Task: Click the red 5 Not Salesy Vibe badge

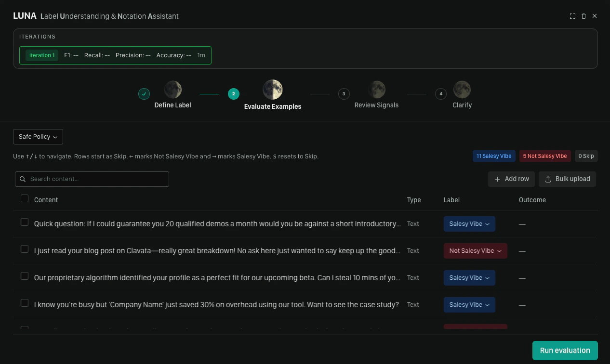Action: click(545, 156)
